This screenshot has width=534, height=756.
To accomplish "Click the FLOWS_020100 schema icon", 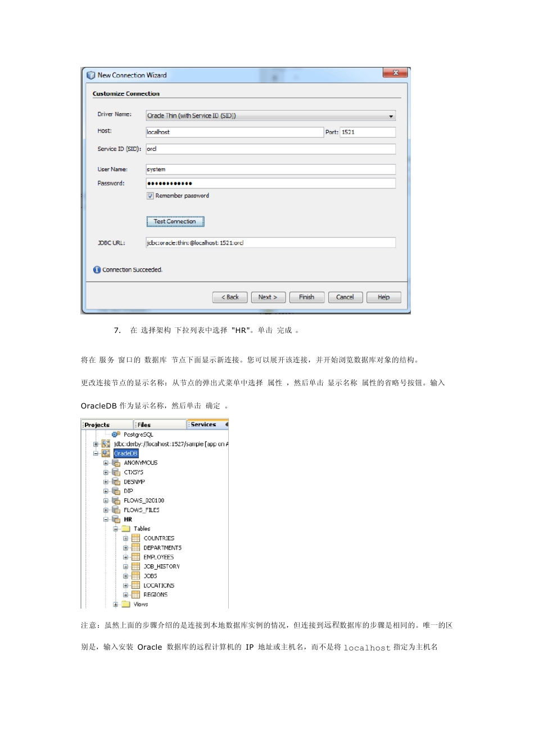I will (x=116, y=501).
